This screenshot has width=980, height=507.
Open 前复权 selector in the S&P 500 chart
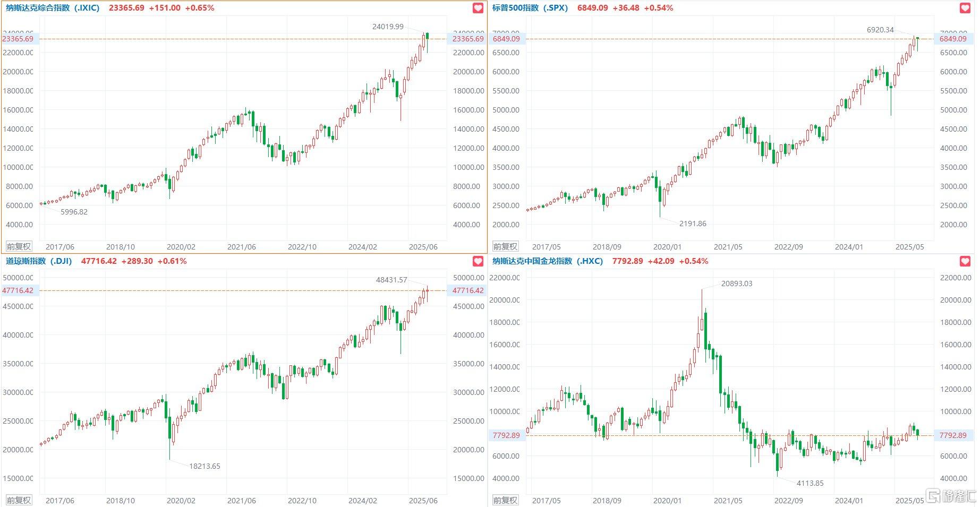pos(505,246)
